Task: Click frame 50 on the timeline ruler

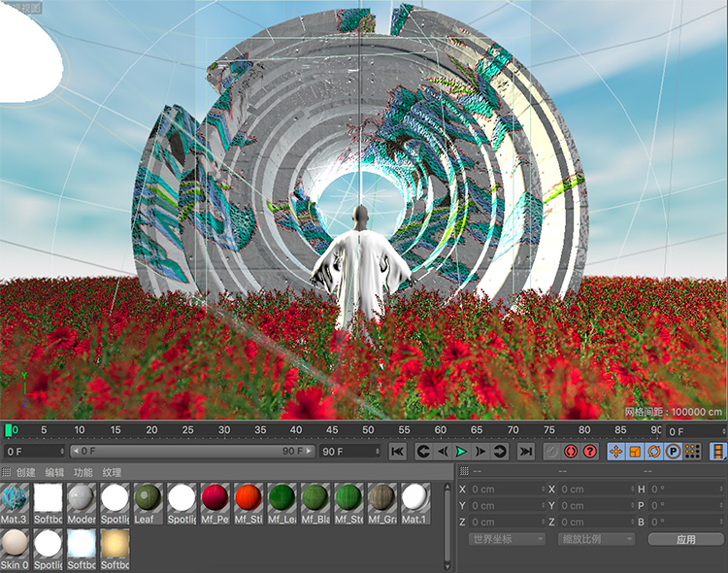Action: tap(369, 430)
